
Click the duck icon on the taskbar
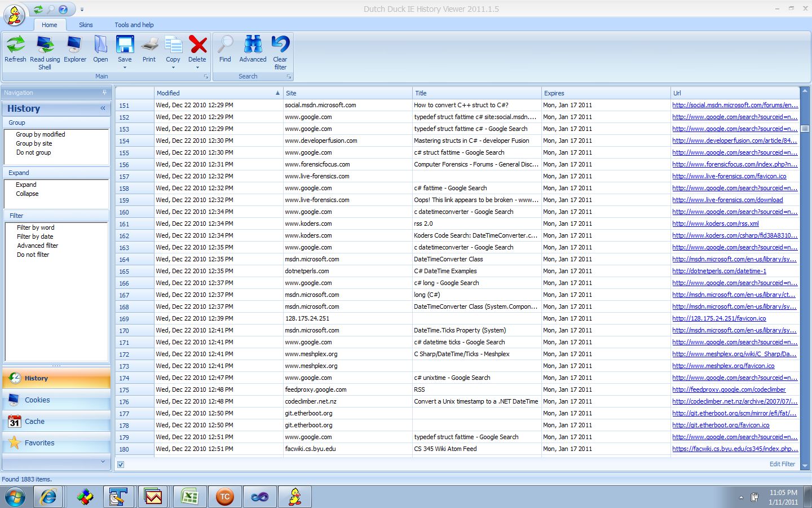(295, 497)
